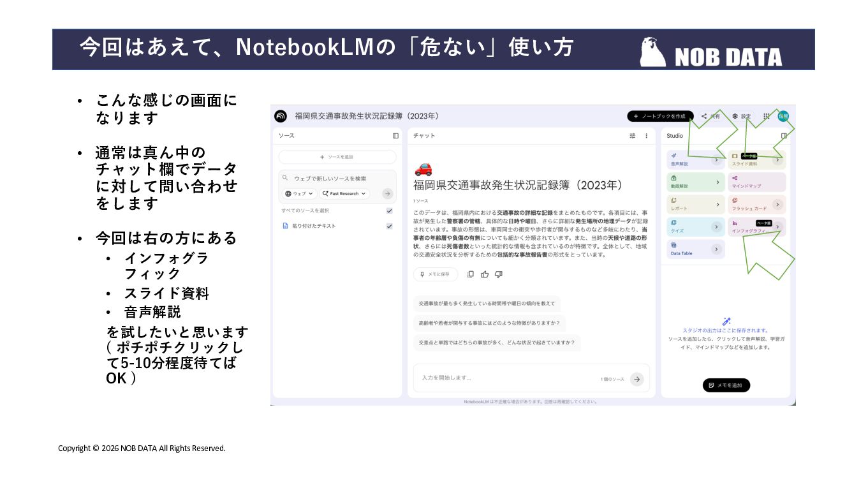This screenshot has height=488, width=868.
Task: Expand Data Table options chevron
Action: click(x=717, y=249)
